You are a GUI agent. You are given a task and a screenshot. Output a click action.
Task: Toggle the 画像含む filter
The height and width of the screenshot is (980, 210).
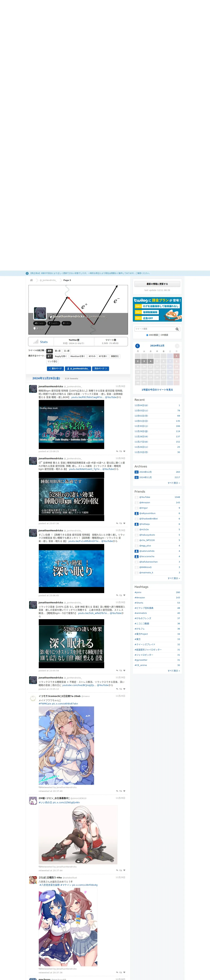[x=115, y=356]
